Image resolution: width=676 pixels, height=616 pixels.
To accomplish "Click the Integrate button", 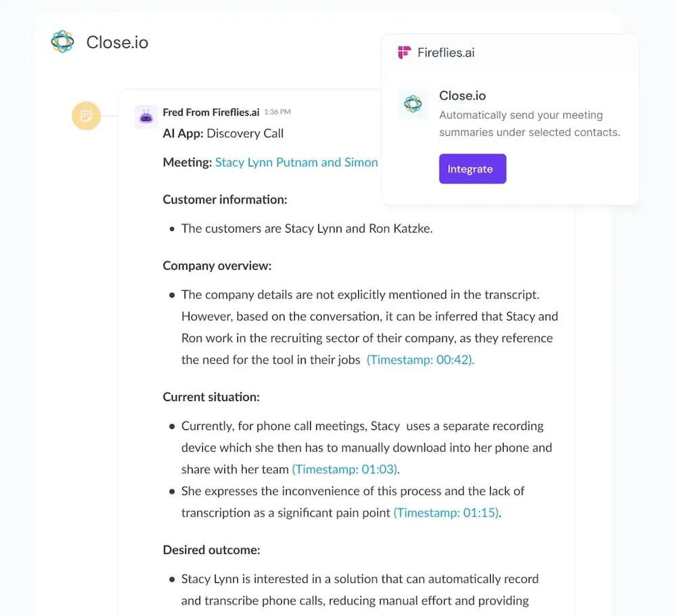I will coord(473,168).
